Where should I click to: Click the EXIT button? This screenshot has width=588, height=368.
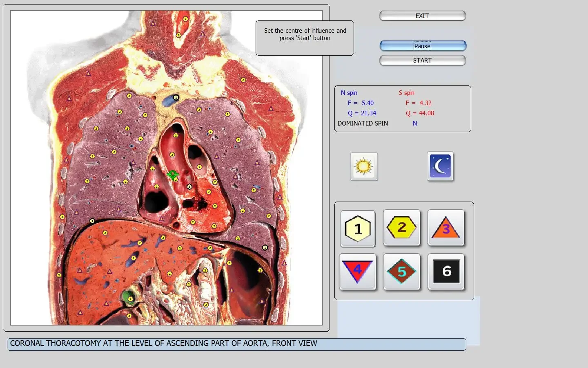422,16
